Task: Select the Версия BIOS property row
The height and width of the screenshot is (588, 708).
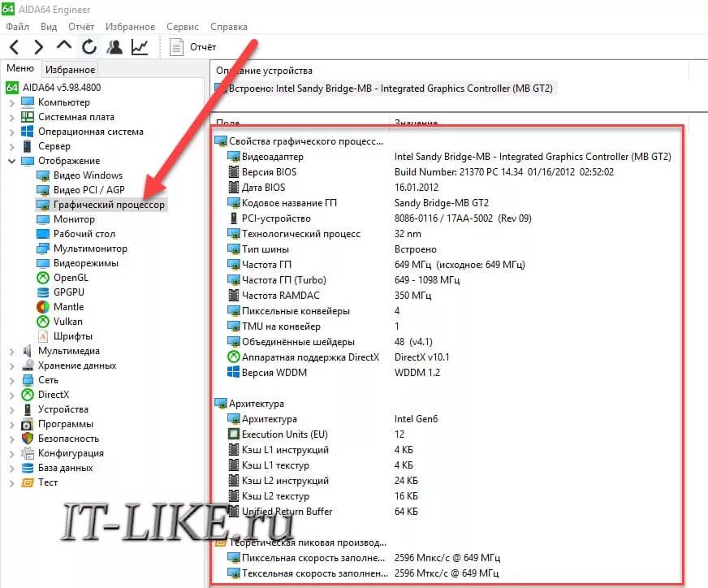Action: point(420,172)
